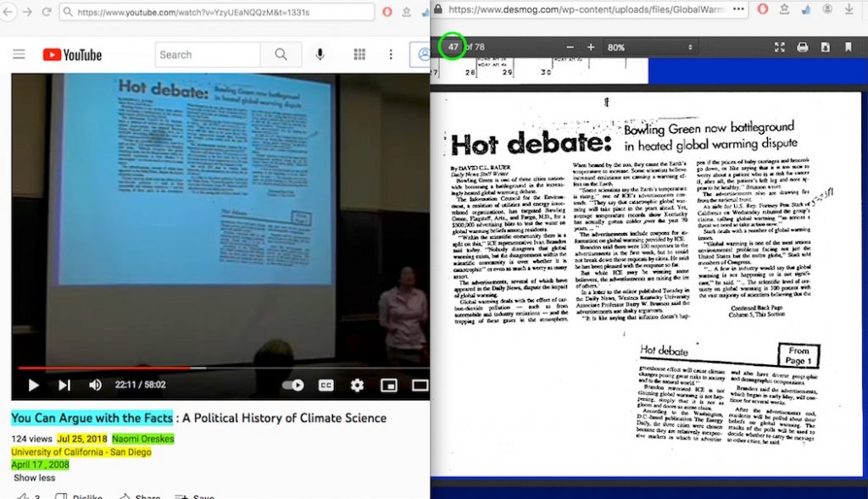
Task: Open the YouTube hamburger guide menu
Action: tap(19, 54)
